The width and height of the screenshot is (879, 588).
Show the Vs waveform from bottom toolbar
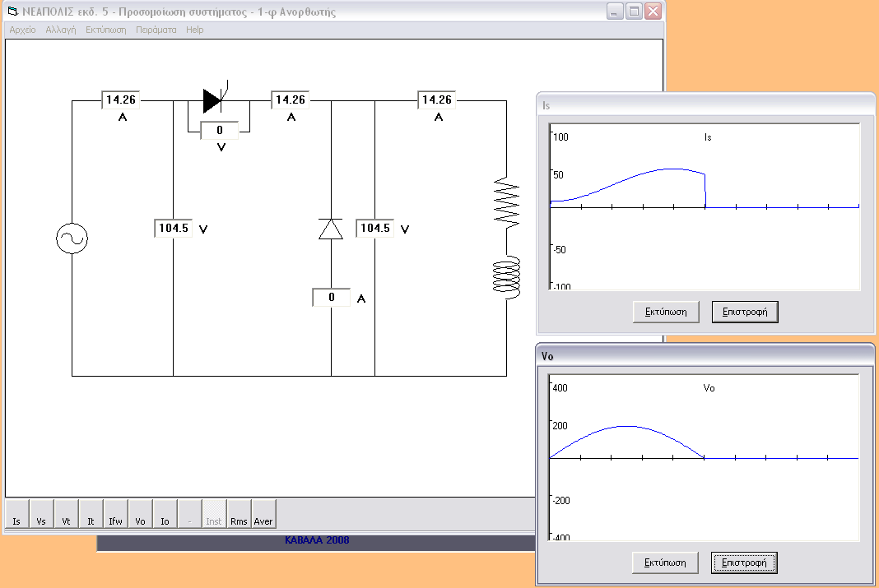coord(41,514)
